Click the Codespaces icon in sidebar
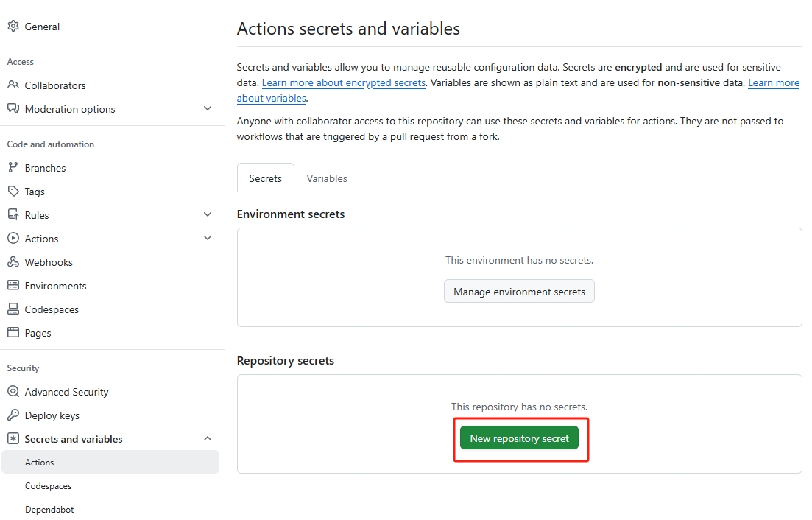 (x=13, y=309)
